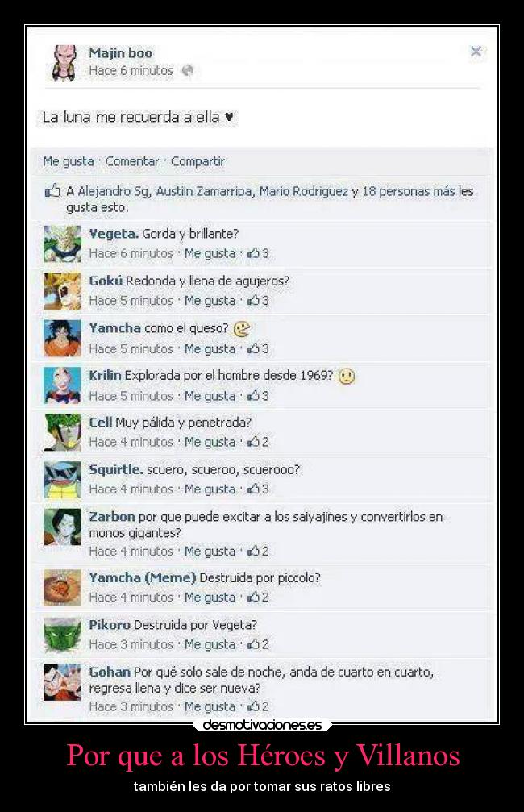Click the like count thumb on Gokú's comment
The width and height of the screenshot is (524, 812).
tap(253, 300)
